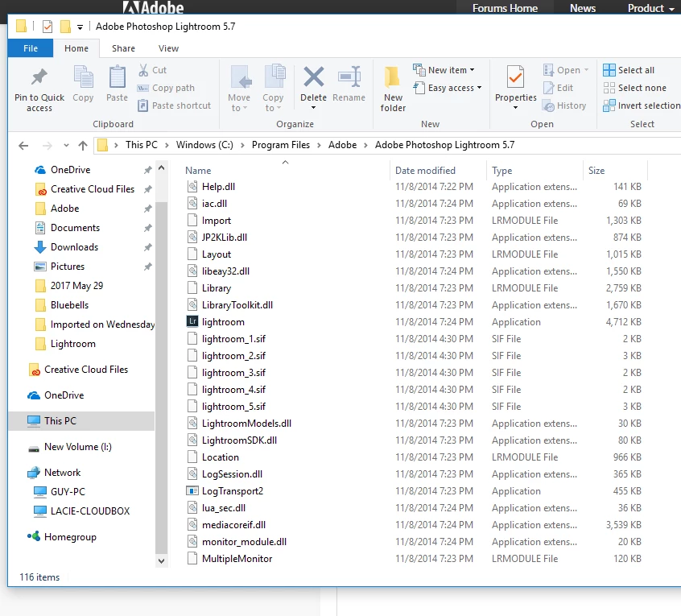
Task: Select mediacoreif.dll file
Action: tap(233, 525)
